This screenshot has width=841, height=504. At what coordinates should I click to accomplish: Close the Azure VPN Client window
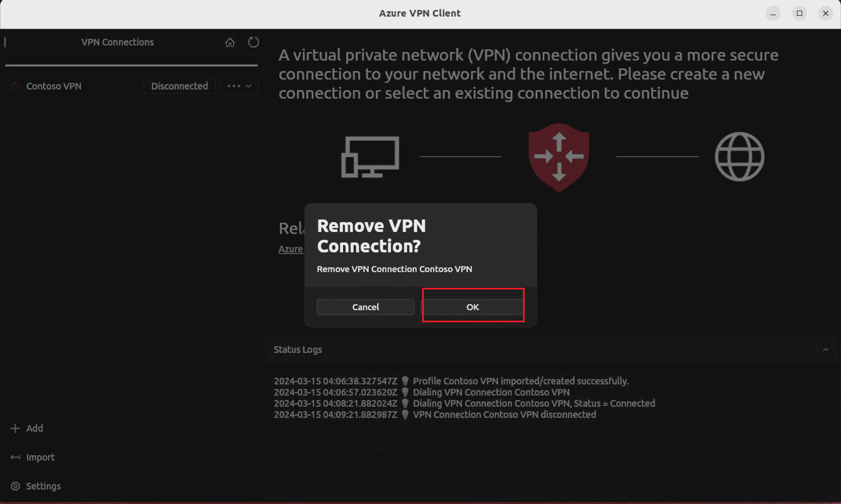pyautogui.click(x=826, y=13)
